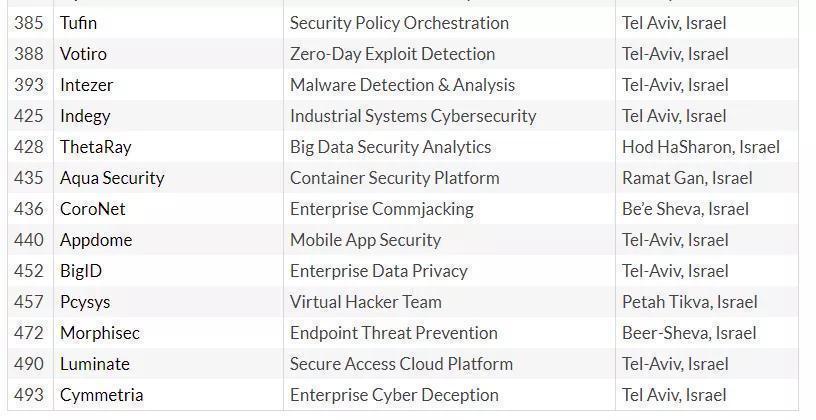Click the BigID company name
The height and width of the screenshot is (420, 816).
click(x=81, y=271)
